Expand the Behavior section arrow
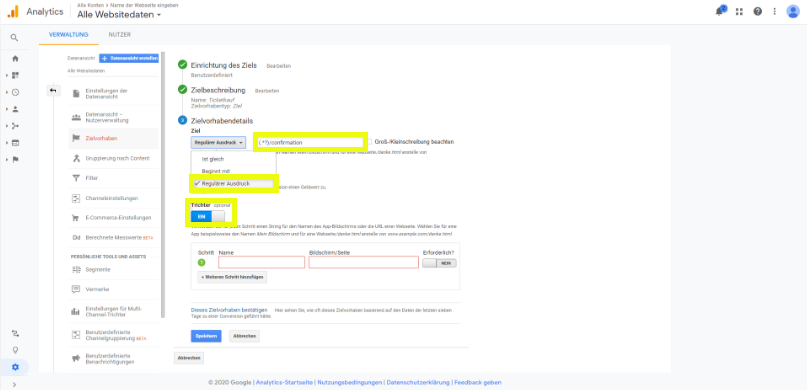The width and height of the screenshot is (807, 390). point(7,143)
